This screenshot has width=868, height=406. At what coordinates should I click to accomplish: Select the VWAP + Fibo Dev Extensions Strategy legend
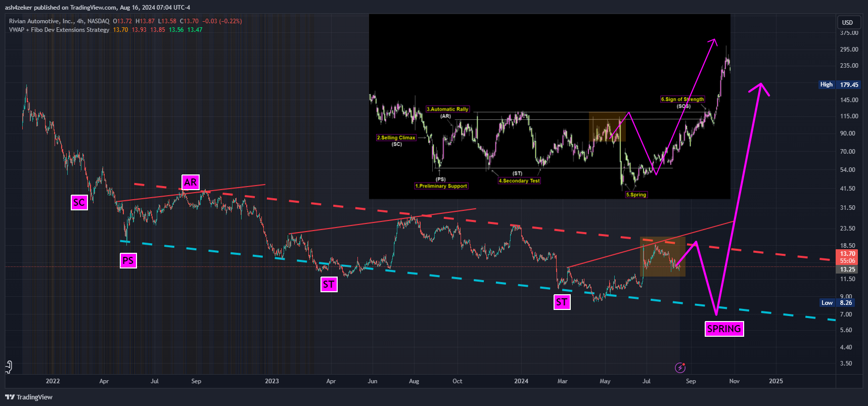(59, 30)
